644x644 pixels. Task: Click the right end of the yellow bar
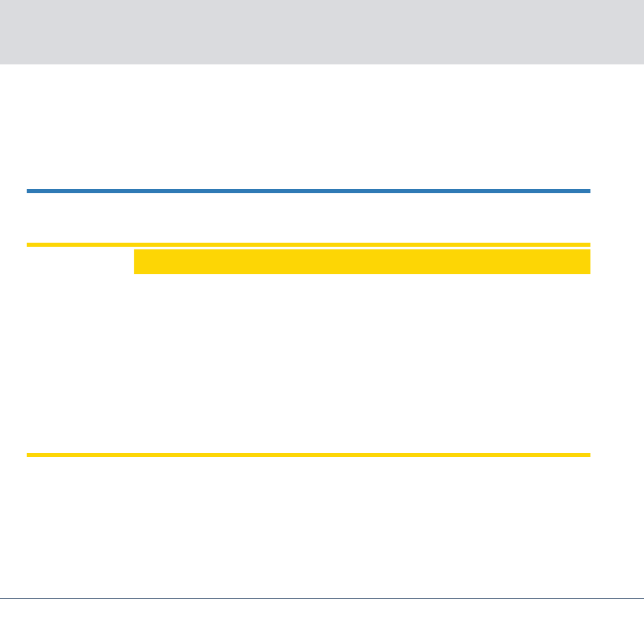point(587,261)
